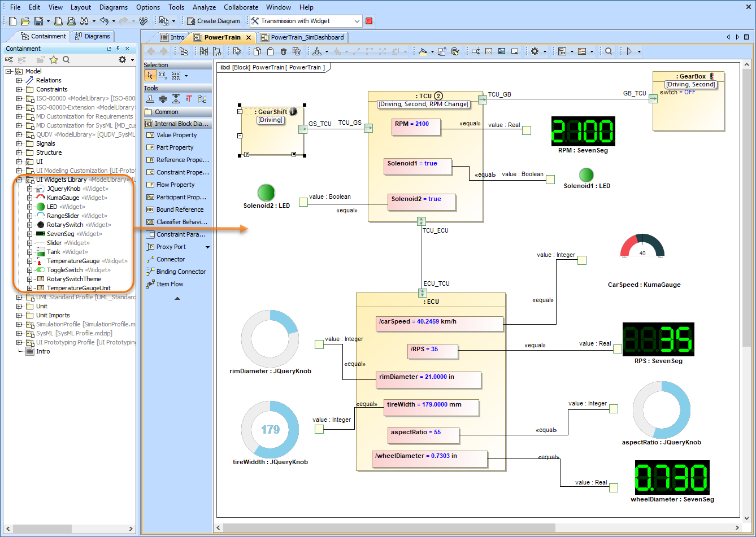Click the Open project folder icon
The width and height of the screenshot is (756, 537).
25,21
